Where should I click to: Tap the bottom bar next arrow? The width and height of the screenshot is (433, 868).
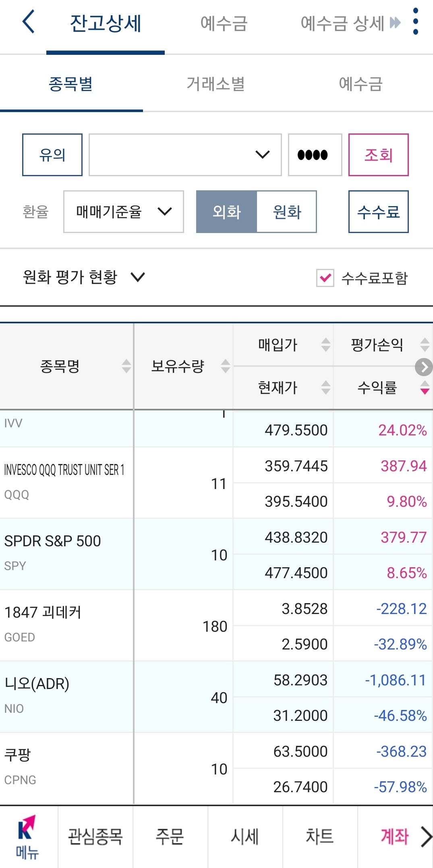(x=426, y=837)
